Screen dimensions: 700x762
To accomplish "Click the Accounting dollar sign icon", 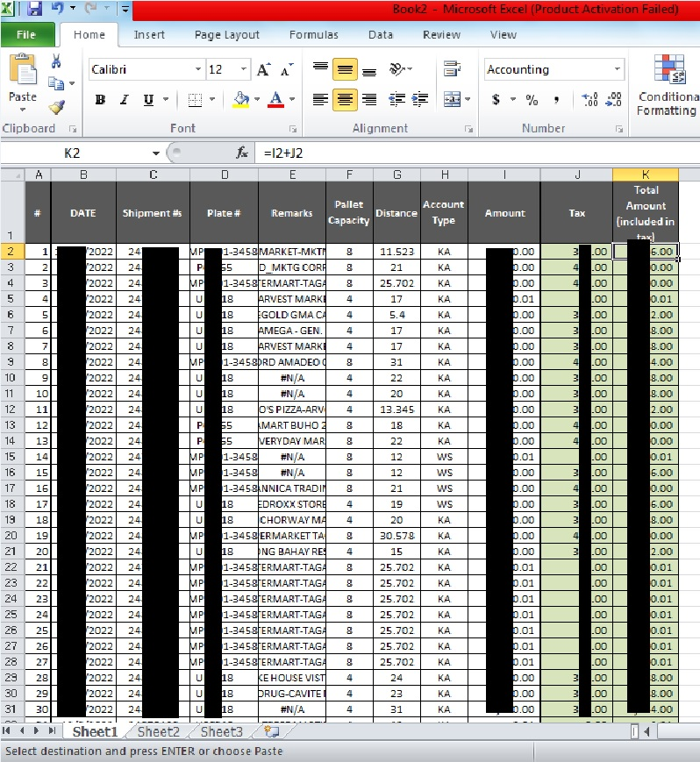I will click(x=496, y=100).
